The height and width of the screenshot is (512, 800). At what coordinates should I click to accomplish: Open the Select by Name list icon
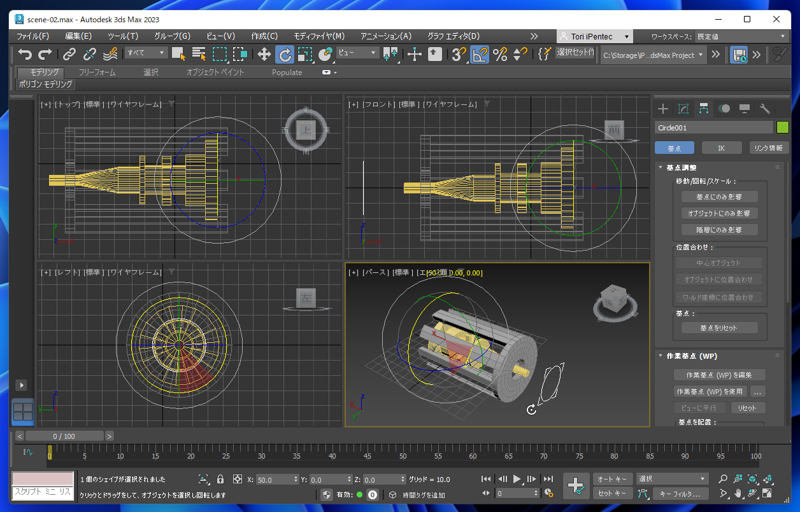coord(199,54)
